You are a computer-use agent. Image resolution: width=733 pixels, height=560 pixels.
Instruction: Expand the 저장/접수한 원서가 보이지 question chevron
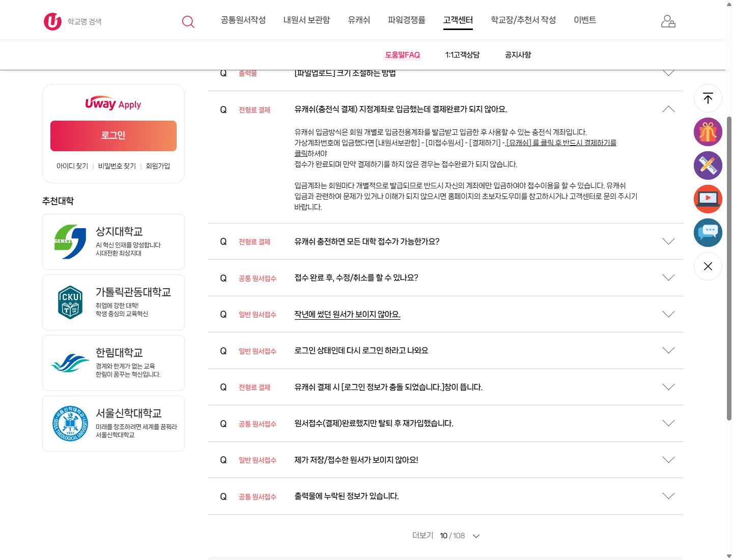click(669, 460)
